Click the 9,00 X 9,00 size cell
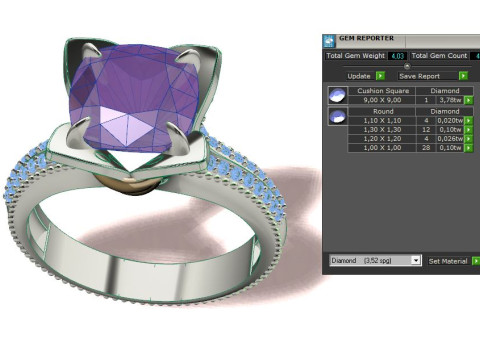The image size is (480, 360). 382,100
